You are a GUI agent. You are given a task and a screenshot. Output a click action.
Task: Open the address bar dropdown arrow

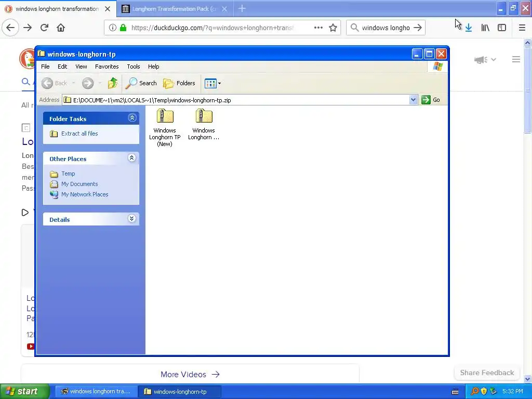tap(413, 100)
